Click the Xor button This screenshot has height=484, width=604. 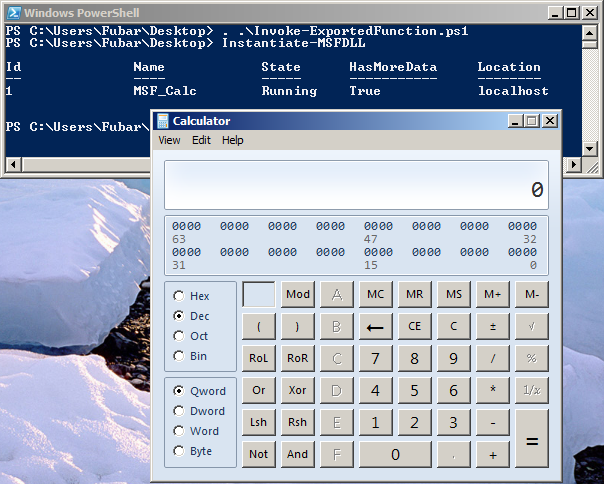click(x=297, y=390)
